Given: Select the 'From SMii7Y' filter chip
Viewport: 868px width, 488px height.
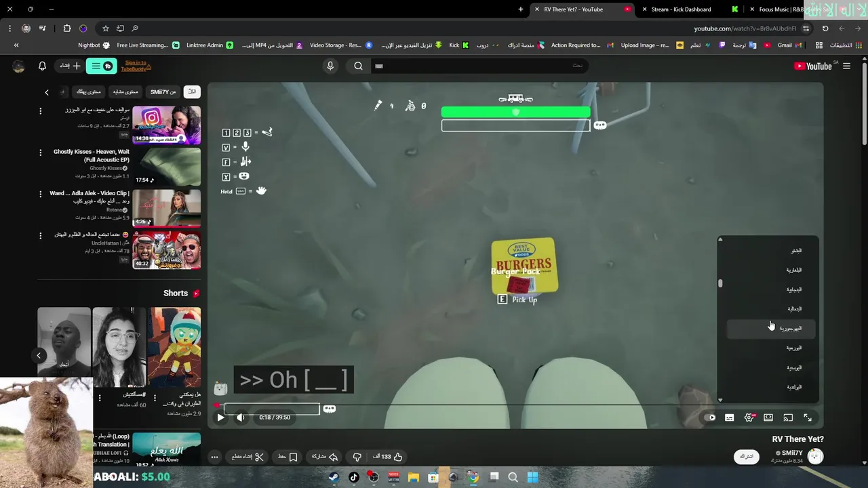Looking at the screenshot, I should coord(163,91).
